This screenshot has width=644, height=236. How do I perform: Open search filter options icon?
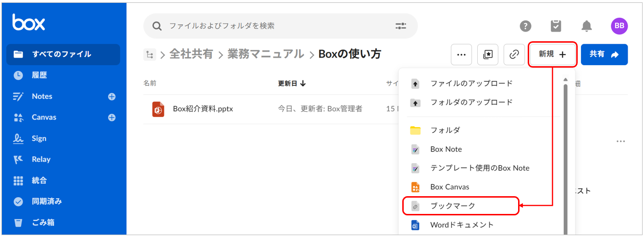tap(400, 26)
